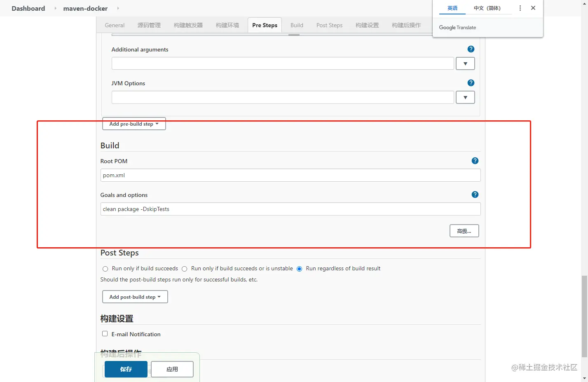
Task: Click into JVM Options input field
Action: 283,97
